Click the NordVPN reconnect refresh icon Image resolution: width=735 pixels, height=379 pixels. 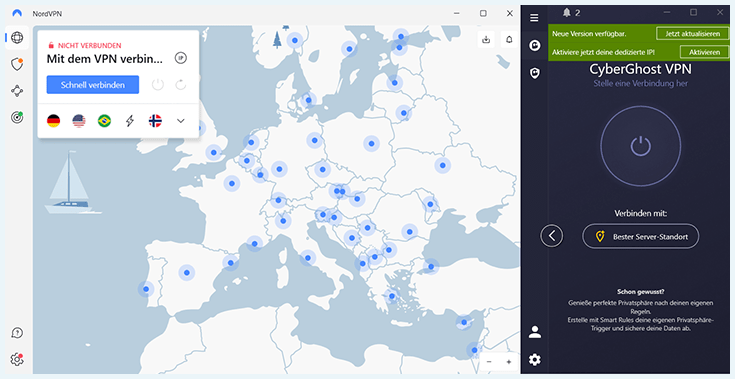click(x=181, y=85)
